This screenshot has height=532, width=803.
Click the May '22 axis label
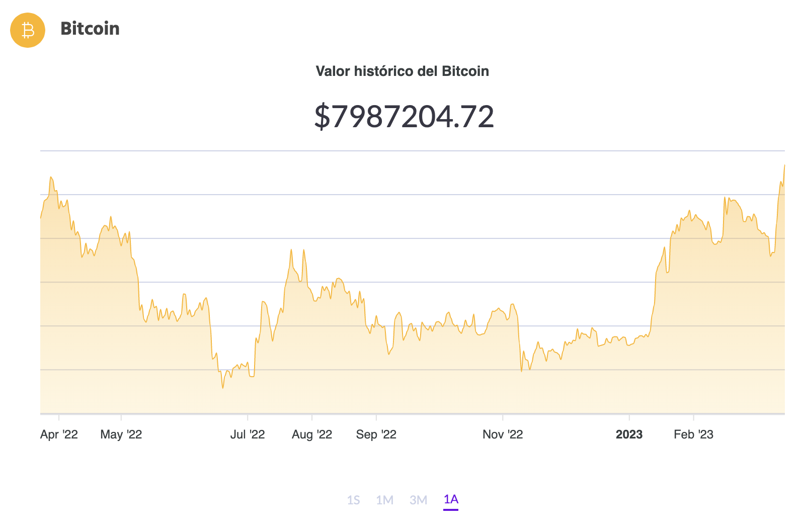[121, 434]
